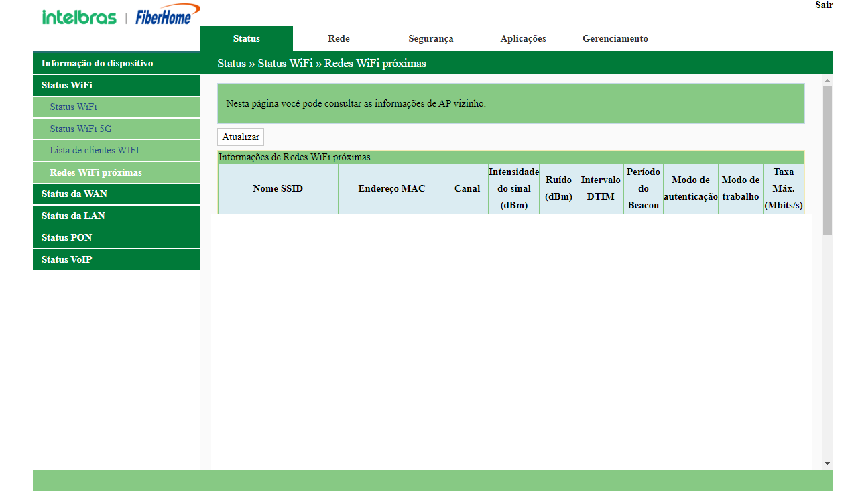854x504 pixels.
Task: Click Modo de autenticação column header
Action: [x=690, y=189]
